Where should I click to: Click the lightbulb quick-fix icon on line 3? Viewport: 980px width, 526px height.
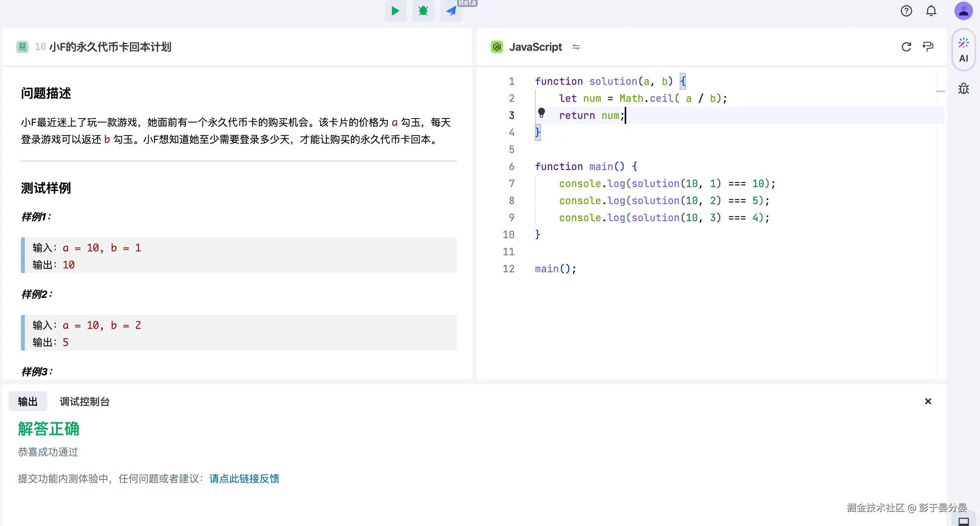pos(541,113)
